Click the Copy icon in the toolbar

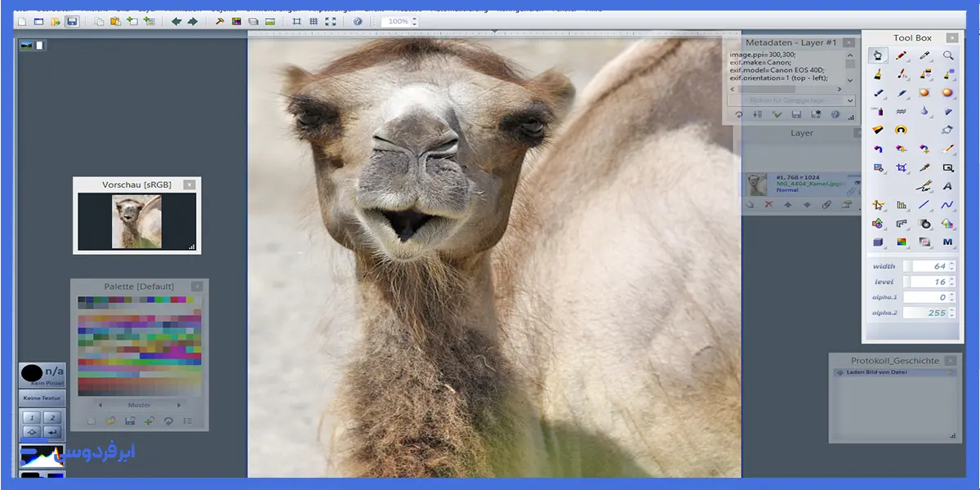pos(99,21)
